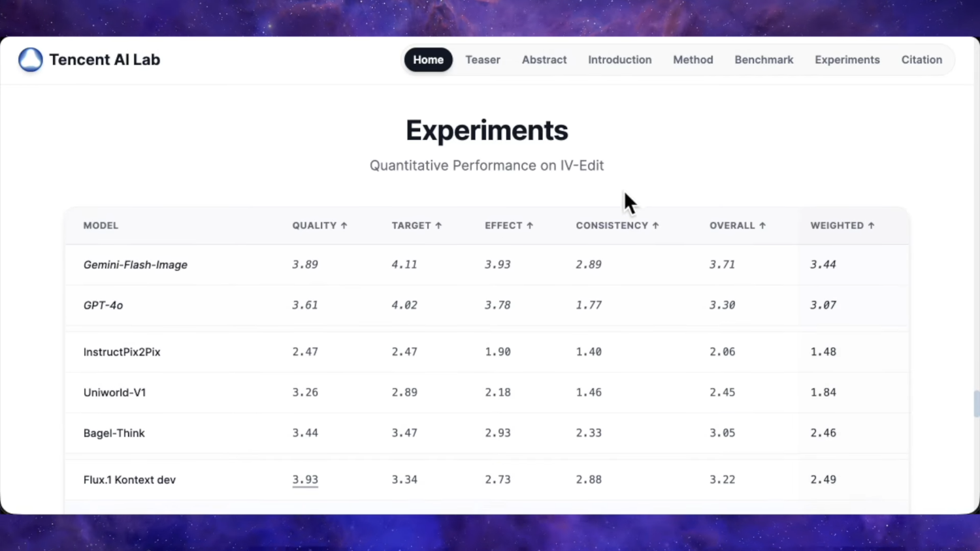980x551 pixels.
Task: Sort by the OVERALL column header
Action: pos(738,225)
